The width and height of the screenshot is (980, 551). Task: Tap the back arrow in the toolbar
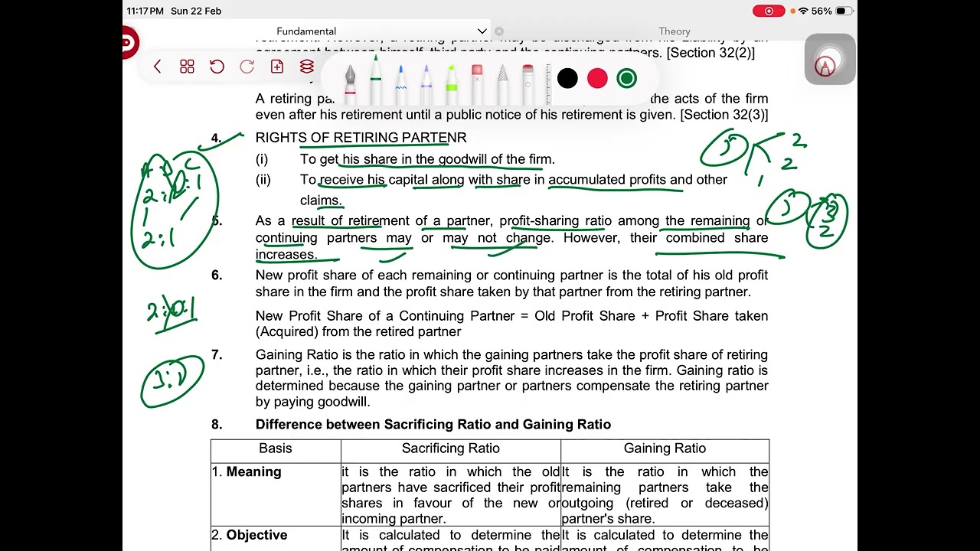click(158, 67)
